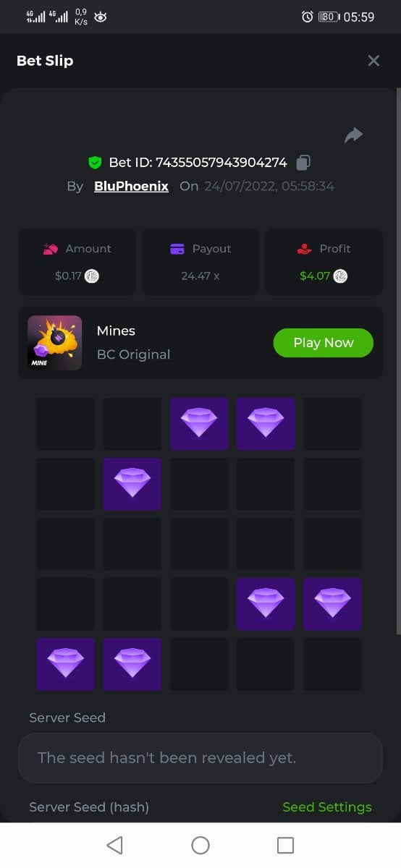401x868 pixels.
Task: Click the top-left empty mine tile
Action: click(66, 424)
